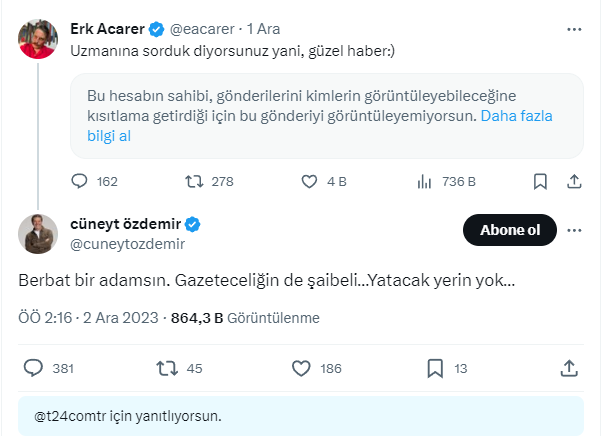611x436 pixels.
Task: Open cüneyt özdemir's profile avatar
Action: [38, 233]
